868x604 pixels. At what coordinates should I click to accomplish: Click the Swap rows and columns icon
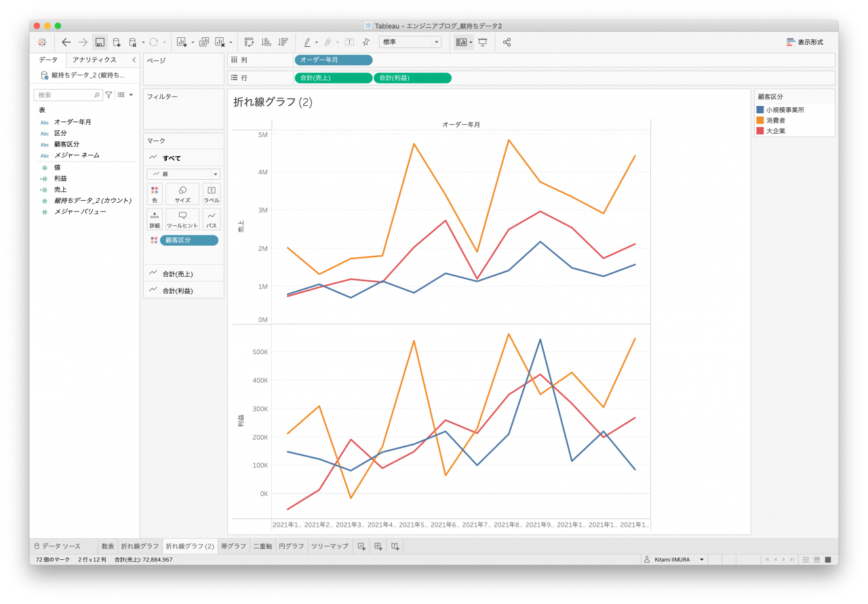pos(249,42)
